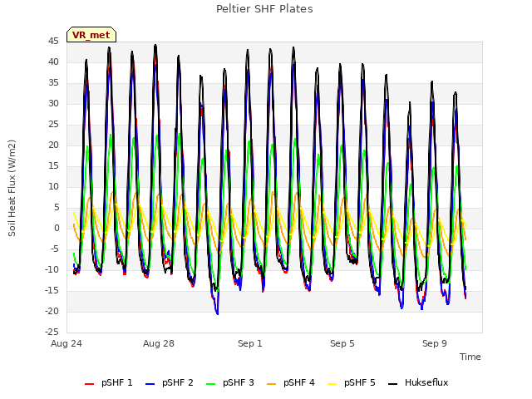Toggle pSHF 1 series in legend
532x399 pixels.
tap(109, 382)
